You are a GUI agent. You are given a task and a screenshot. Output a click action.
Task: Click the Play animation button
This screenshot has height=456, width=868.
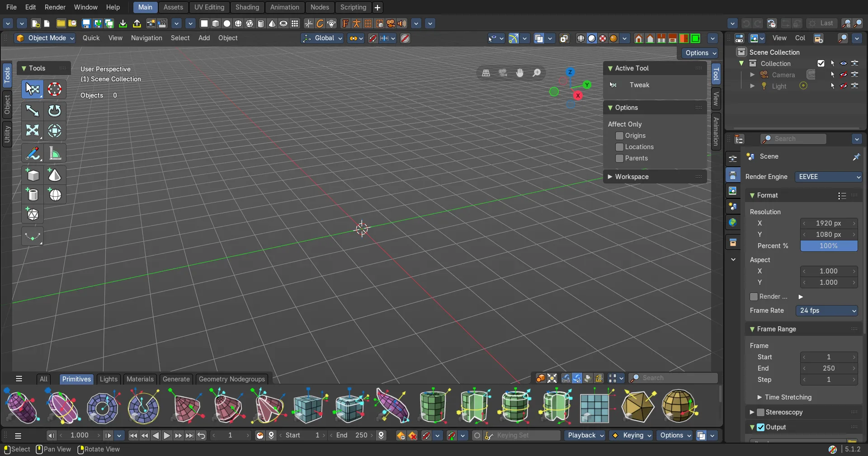167,436
